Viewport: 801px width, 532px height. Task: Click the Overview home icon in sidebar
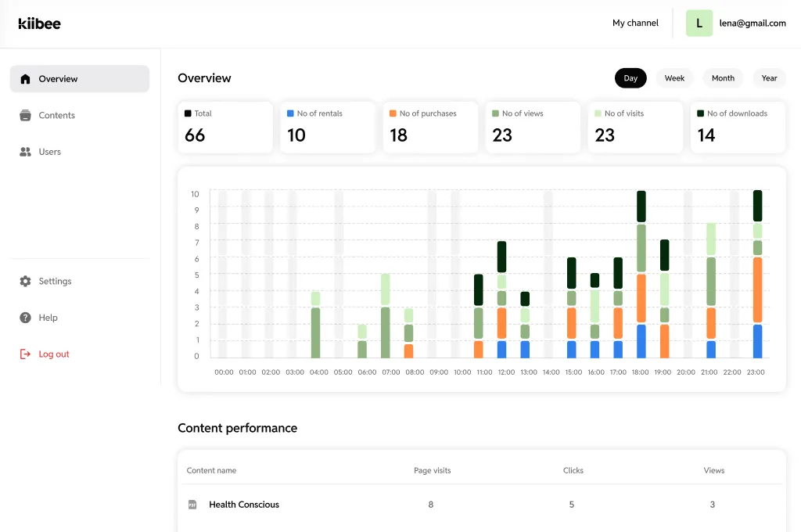coord(25,79)
